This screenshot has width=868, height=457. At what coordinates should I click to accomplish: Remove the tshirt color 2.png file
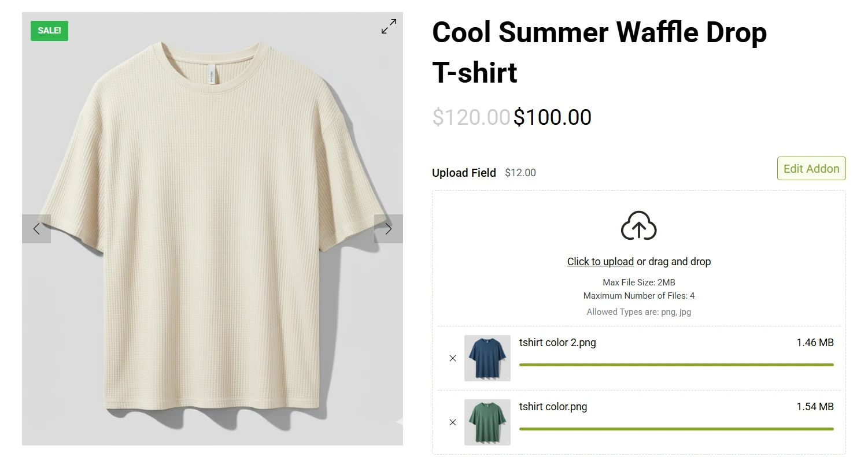pyautogui.click(x=453, y=358)
